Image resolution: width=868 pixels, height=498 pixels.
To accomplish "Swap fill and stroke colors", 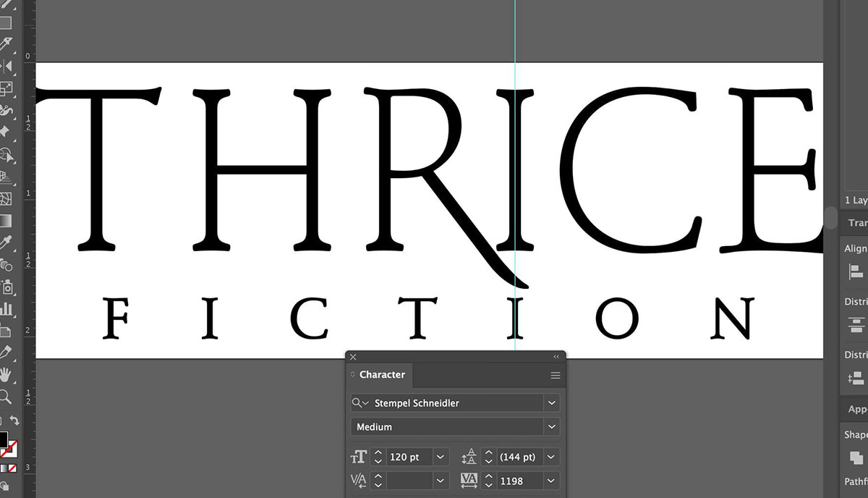I will pyautogui.click(x=14, y=421).
